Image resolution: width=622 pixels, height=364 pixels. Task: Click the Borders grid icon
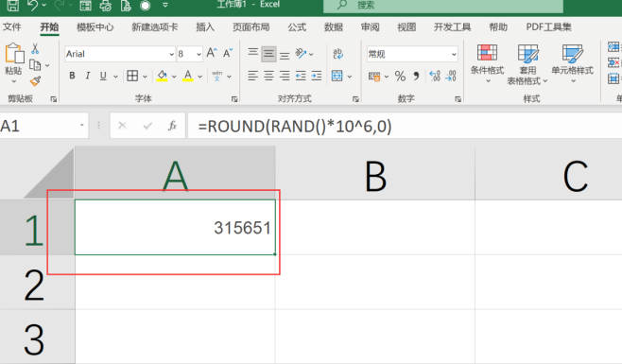(x=132, y=76)
